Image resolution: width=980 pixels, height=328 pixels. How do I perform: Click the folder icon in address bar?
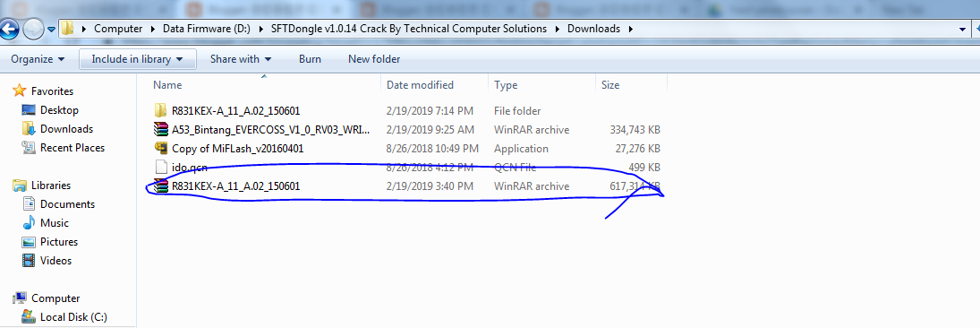[67, 29]
